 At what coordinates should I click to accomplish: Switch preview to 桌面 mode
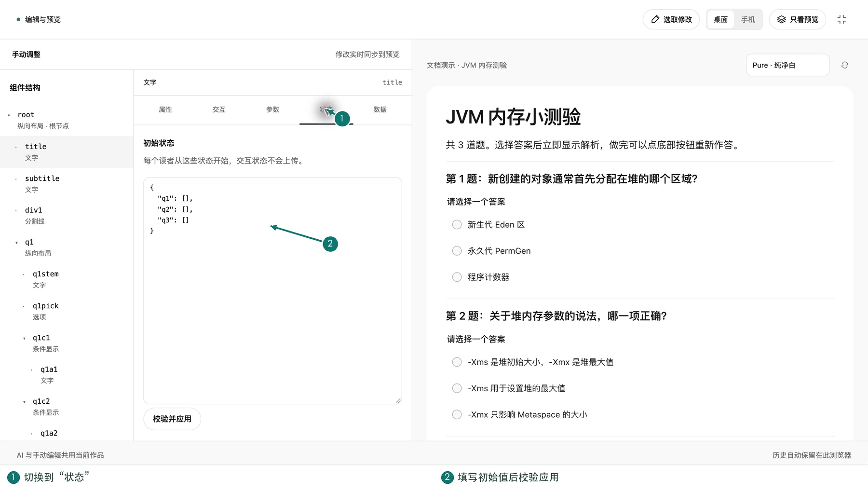[x=721, y=20]
